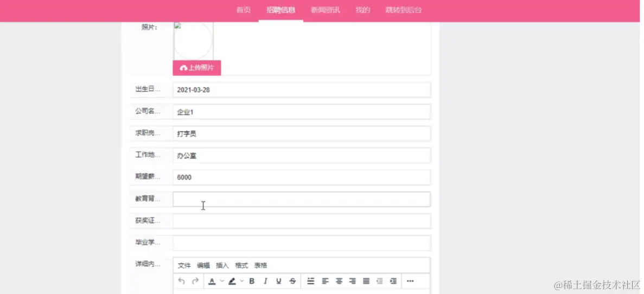Go to 首页 in the top navigation

[244, 10]
